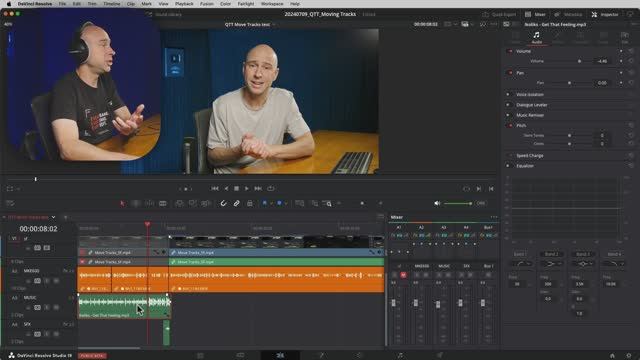640x360 pixels.
Task: Open timeline name dropdown chevron
Action: click(53, 217)
